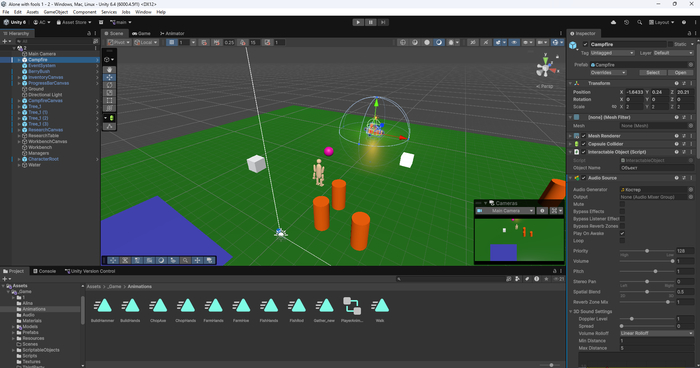This screenshot has height=368, width=700.
Task: Select the Move tool in scene toolbar
Action: (109, 77)
